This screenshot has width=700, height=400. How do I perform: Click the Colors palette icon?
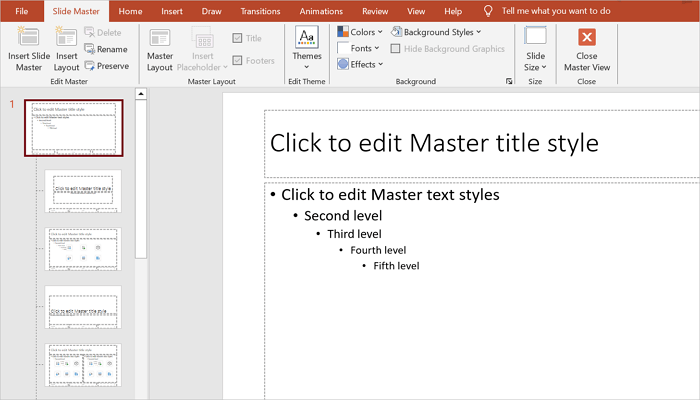click(343, 32)
